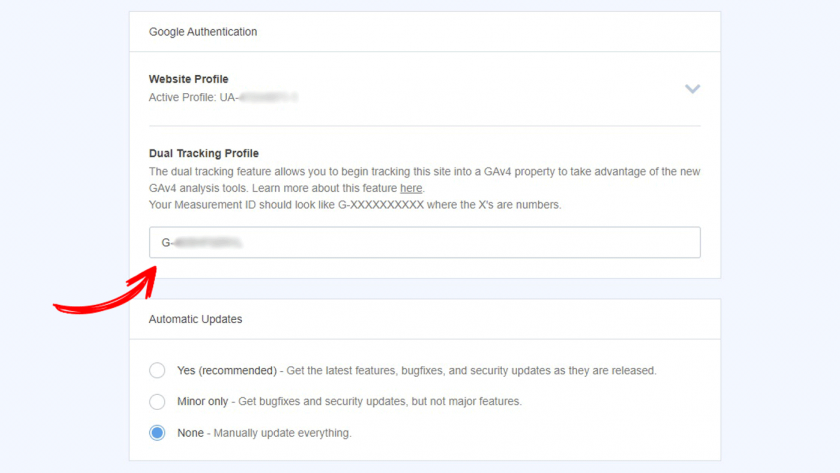This screenshot has height=473, width=840.
Task: Click the blurred G- measurement ID value
Action: (x=207, y=243)
